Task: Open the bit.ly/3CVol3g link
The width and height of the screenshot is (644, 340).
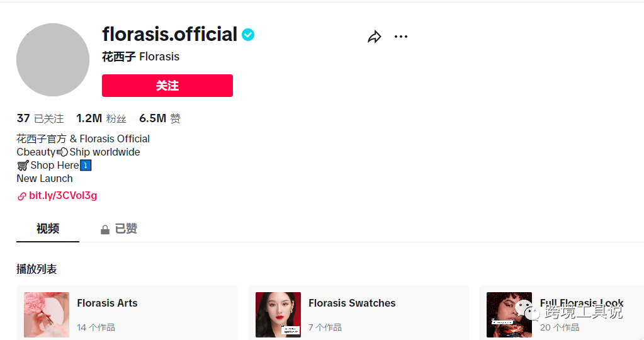Action: click(x=63, y=196)
